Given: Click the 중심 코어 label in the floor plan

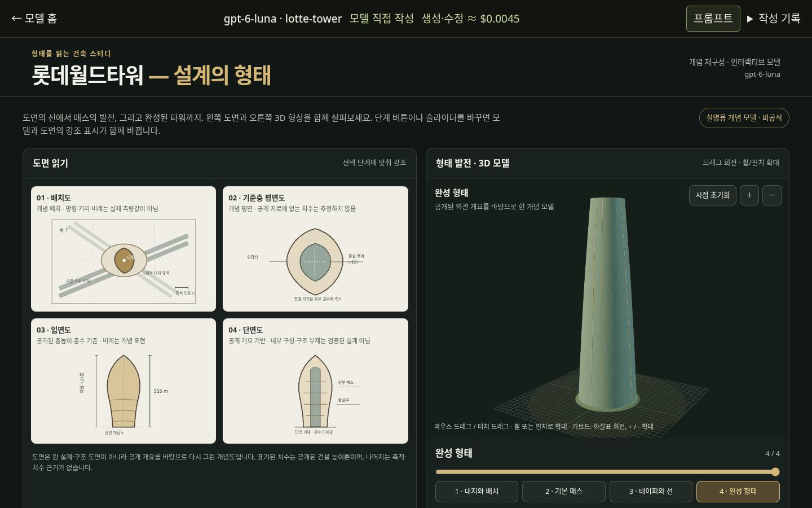Looking at the screenshot, I should (x=356, y=256).
